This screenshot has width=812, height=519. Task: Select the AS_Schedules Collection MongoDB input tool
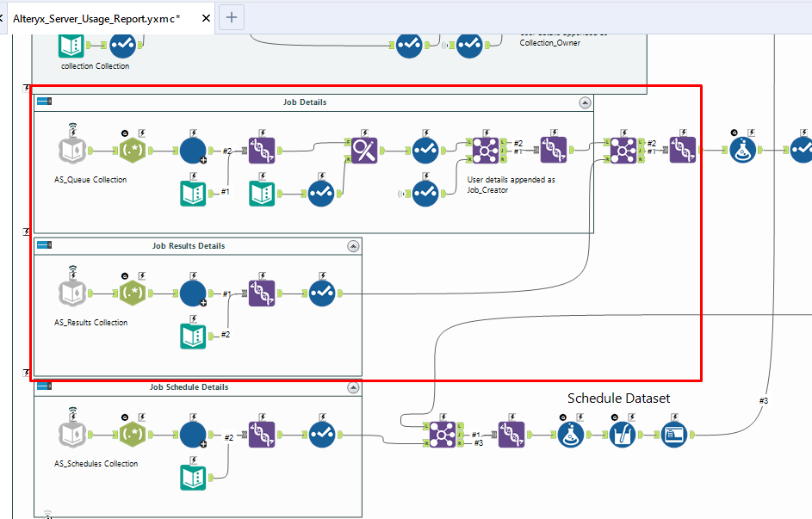click(72, 434)
